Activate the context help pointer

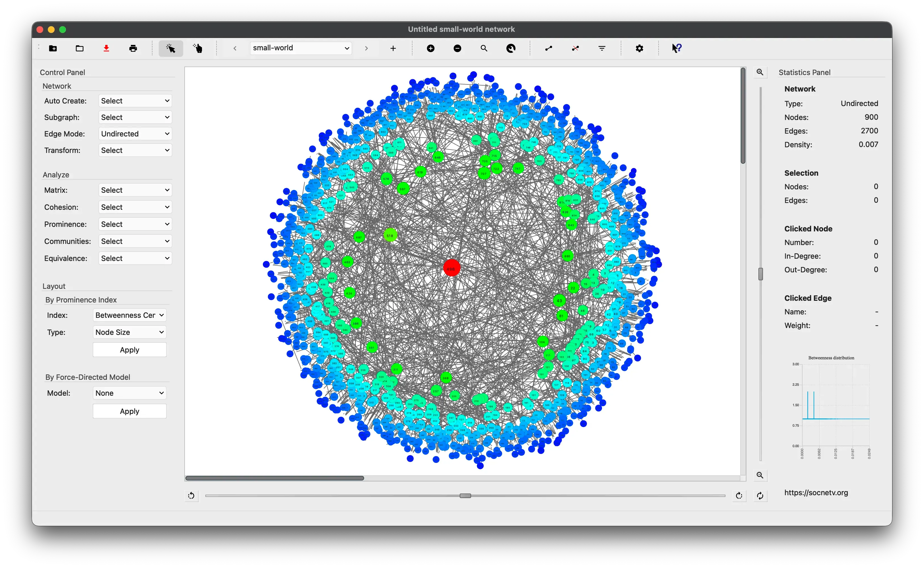pyautogui.click(x=676, y=48)
